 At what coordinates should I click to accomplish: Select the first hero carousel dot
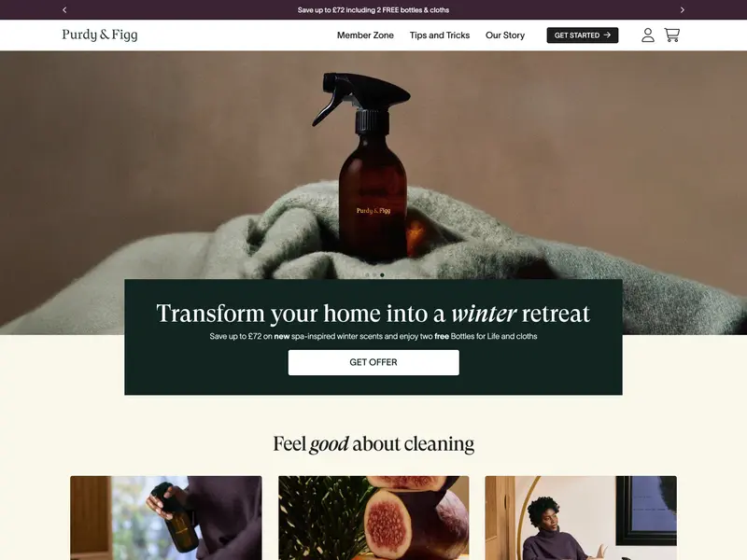click(x=367, y=274)
